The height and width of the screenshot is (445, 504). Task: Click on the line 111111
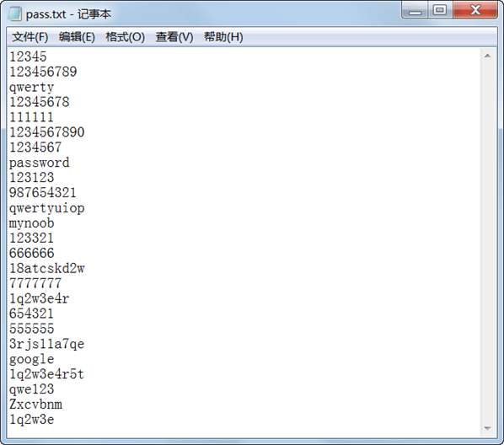pyautogui.click(x=31, y=117)
